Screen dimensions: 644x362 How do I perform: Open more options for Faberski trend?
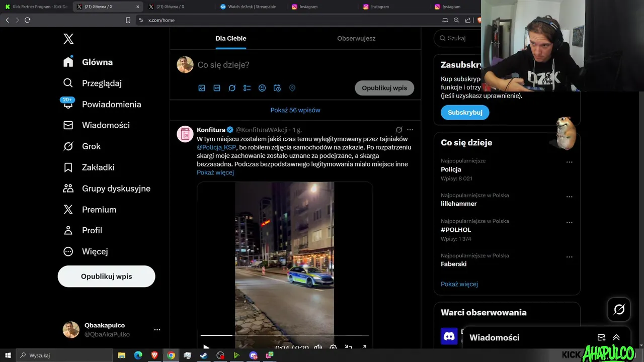pyautogui.click(x=570, y=257)
